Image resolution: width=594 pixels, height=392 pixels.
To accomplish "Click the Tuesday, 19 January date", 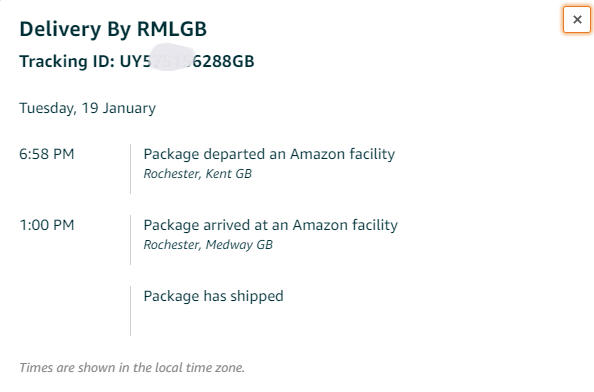I will point(88,108).
